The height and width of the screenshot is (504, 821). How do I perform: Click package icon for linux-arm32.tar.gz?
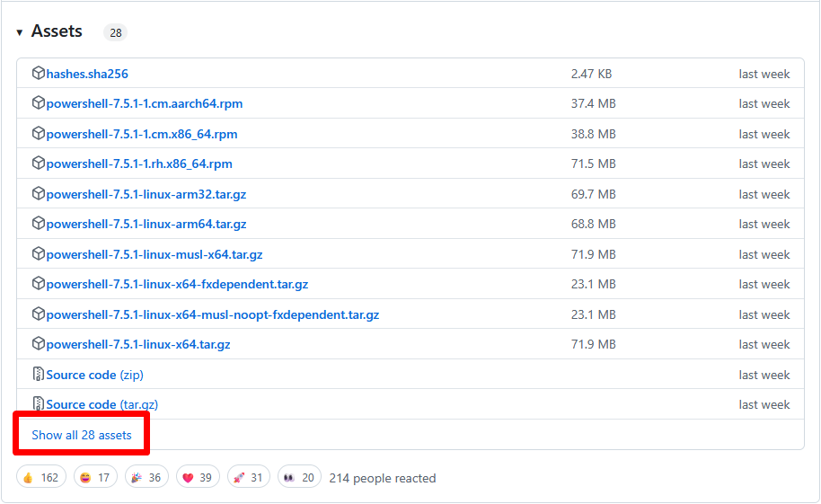click(39, 194)
